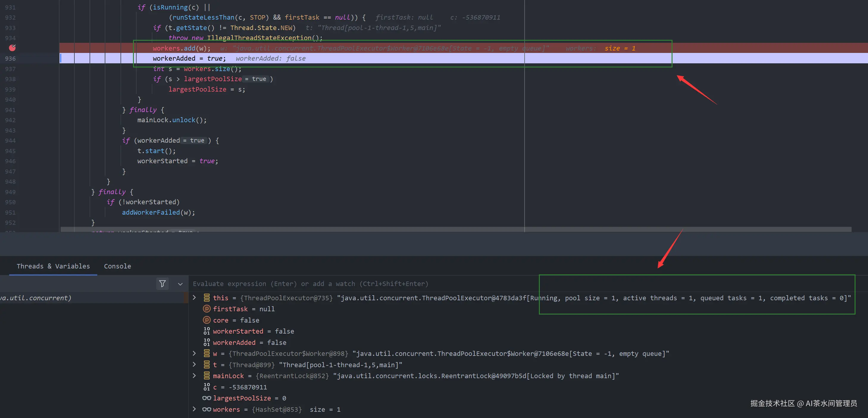
Task: Click the primitive icon beside variable c
Action: tap(207, 387)
